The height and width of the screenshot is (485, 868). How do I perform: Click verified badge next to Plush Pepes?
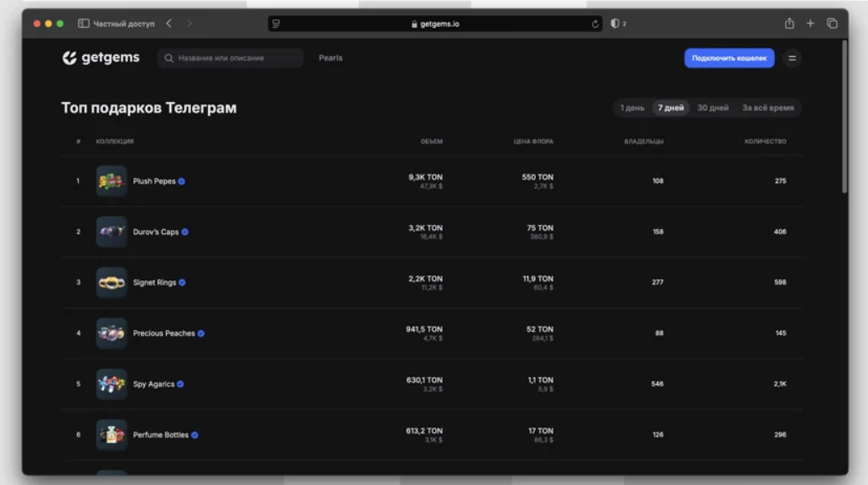[x=182, y=181]
